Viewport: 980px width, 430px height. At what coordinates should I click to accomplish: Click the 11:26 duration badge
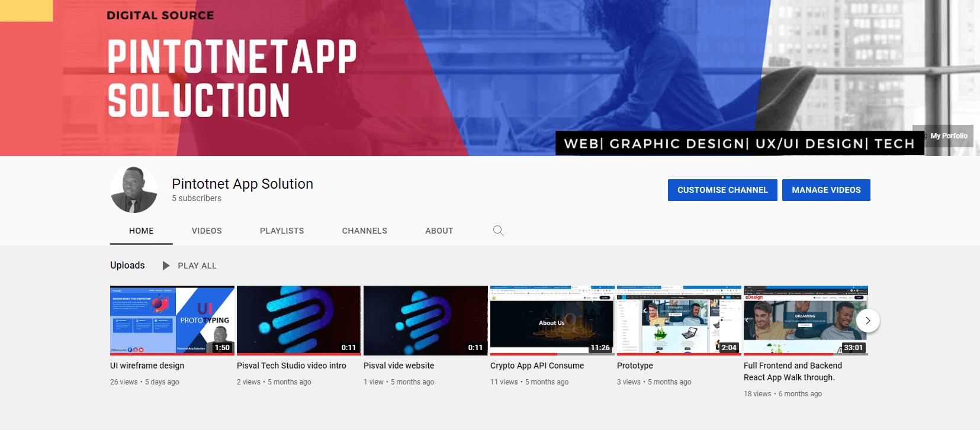pyautogui.click(x=600, y=348)
